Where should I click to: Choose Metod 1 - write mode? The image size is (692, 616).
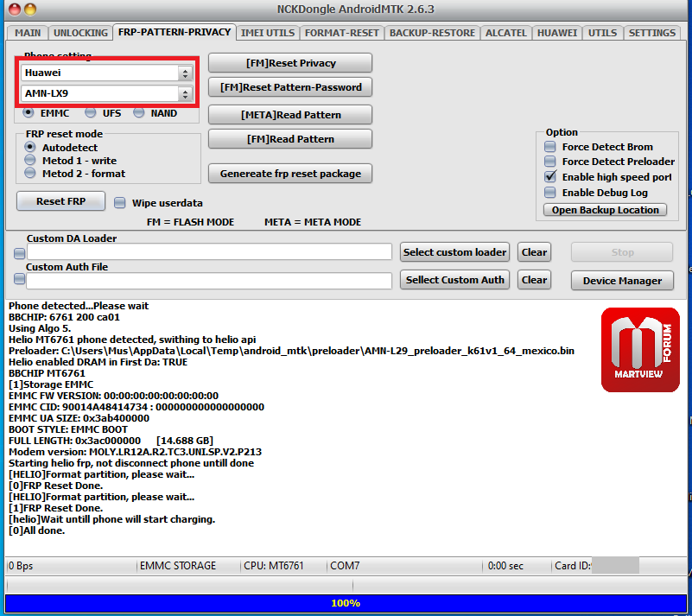pyautogui.click(x=30, y=160)
